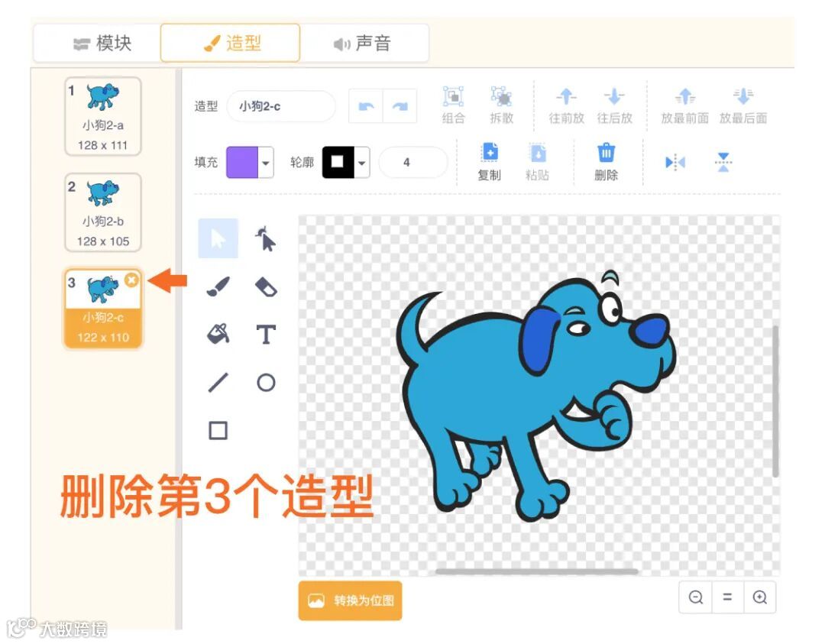Click 往后放 send backward
The width and height of the screenshot is (825, 644).
click(x=614, y=105)
